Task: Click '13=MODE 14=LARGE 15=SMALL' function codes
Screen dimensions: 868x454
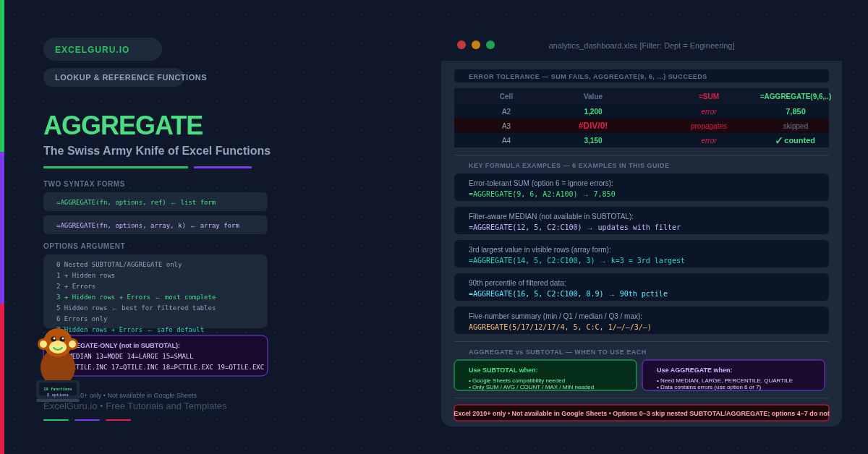Action: 145,356
